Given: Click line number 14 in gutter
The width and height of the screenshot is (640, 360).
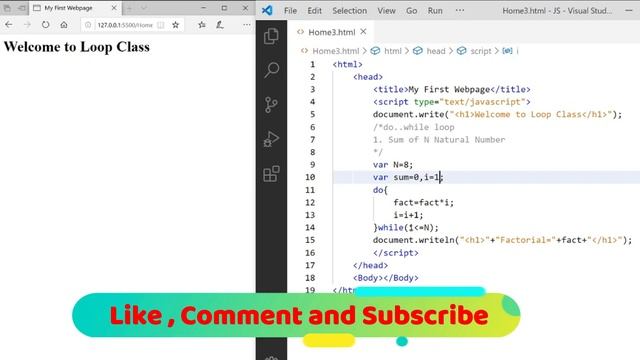Looking at the screenshot, I should click(310, 227).
